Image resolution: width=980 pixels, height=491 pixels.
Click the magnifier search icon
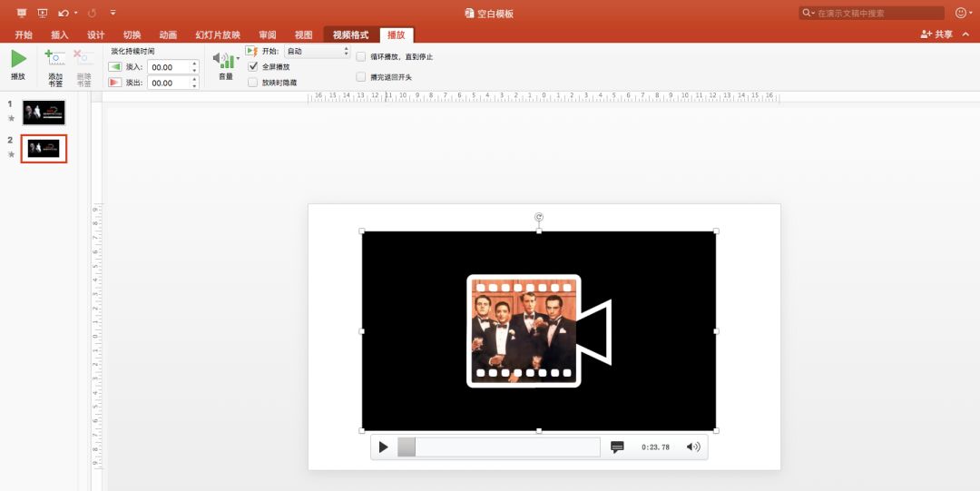tap(807, 13)
